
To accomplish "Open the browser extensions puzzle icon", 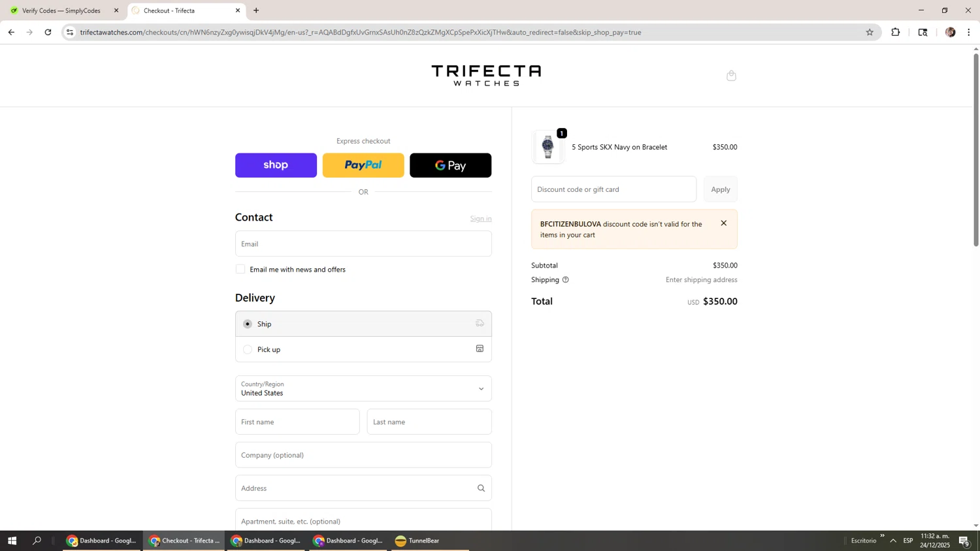I will pos(895,32).
